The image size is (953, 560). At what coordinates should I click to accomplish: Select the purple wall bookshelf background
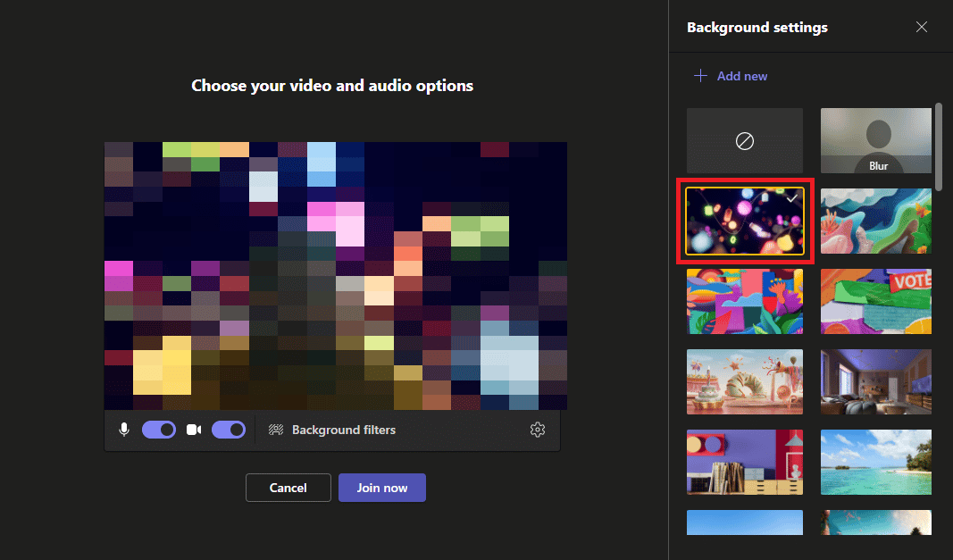745,462
